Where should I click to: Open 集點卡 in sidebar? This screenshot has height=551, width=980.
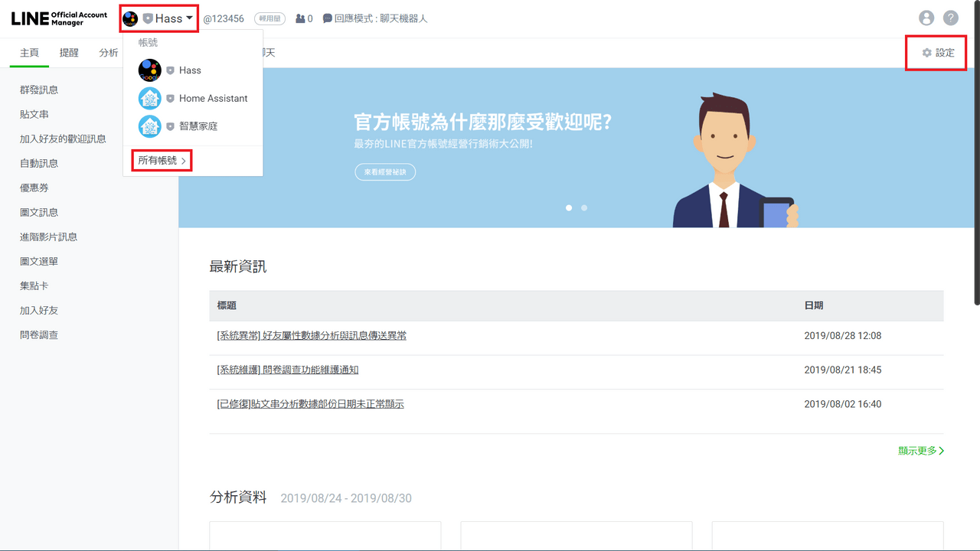34,285
